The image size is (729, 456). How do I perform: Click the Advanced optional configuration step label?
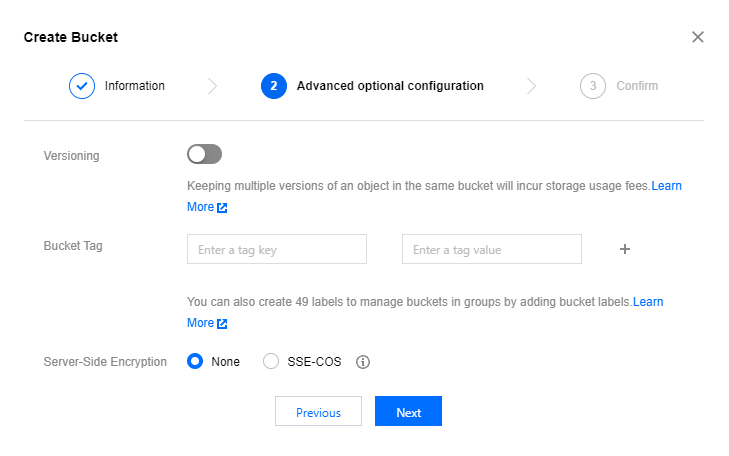390,86
